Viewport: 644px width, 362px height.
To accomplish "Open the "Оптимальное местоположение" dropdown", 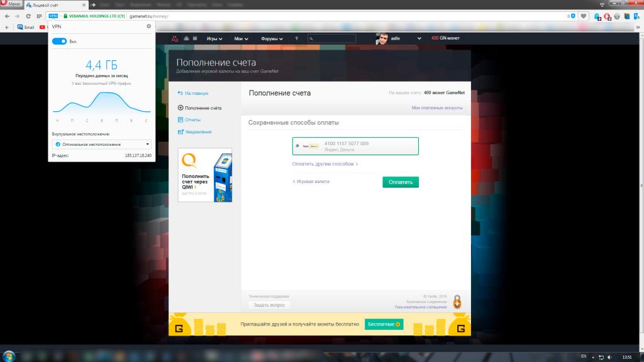I will (101, 144).
